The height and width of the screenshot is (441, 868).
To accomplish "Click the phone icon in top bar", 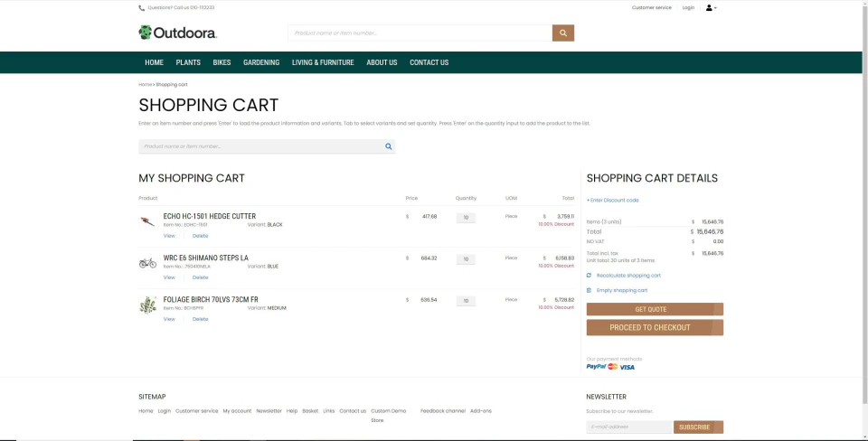I will (x=142, y=8).
